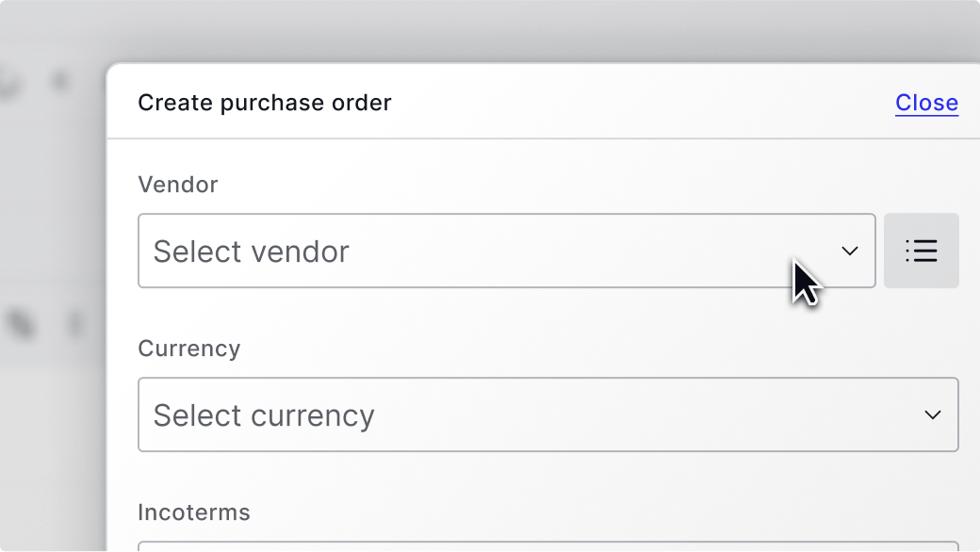
Task: Open the Select vendor combo box
Action: tap(506, 251)
